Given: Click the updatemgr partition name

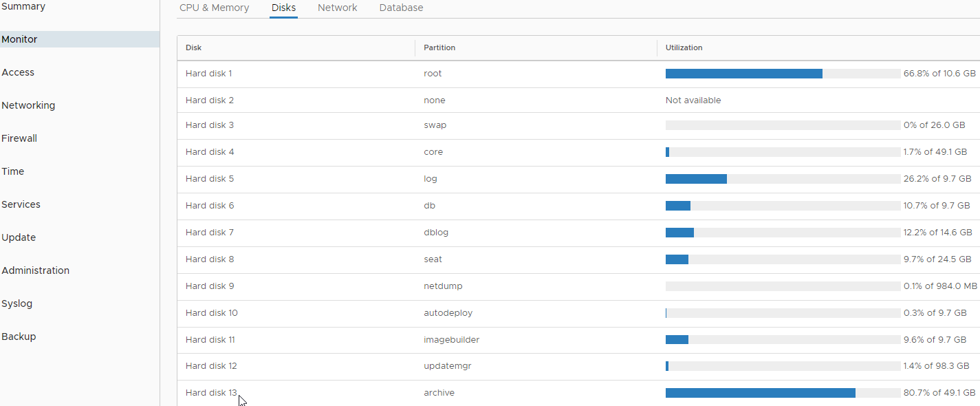Looking at the screenshot, I should tap(448, 365).
